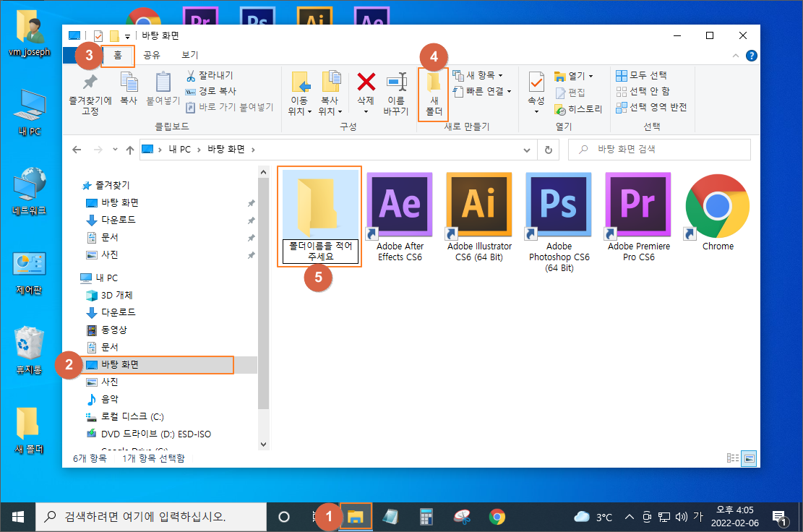Image resolution: width=803 pixels, height=532 pixels.
Task: Click the search 바탕 화면 검색 field
Action: [x=659, y=150]
